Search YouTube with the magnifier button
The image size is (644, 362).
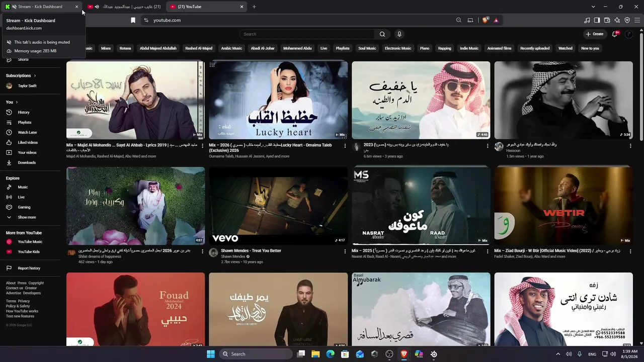(x=382, y=34)
